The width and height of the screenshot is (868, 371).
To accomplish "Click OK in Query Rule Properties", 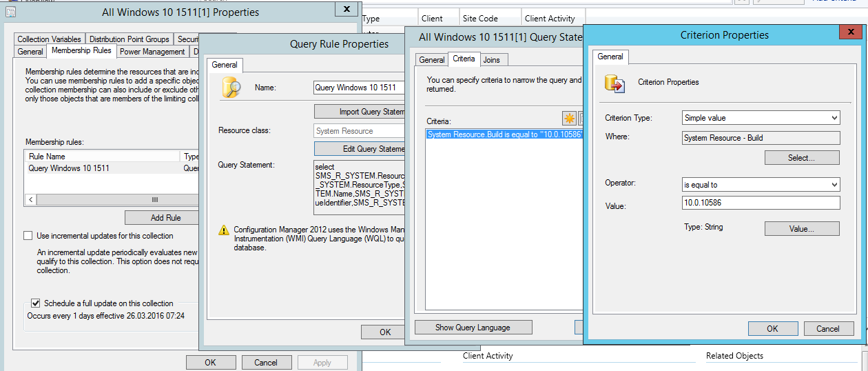I will pos(383,332).
